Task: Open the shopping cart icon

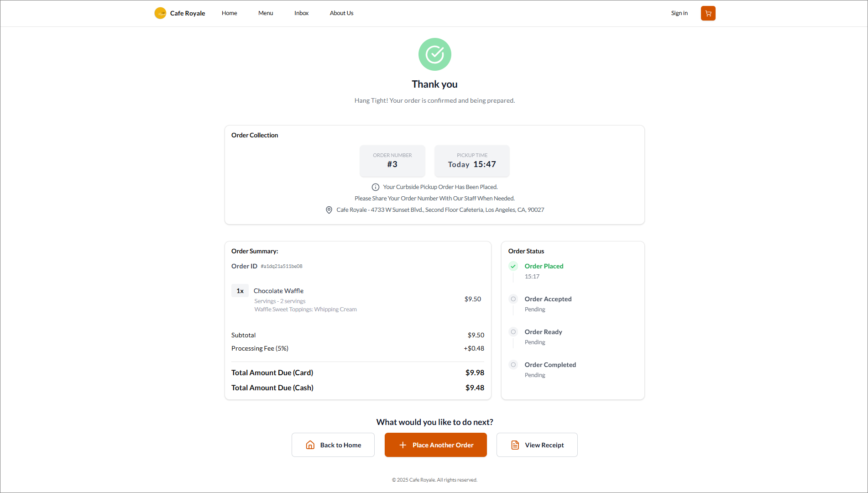Action: [708, 13]
